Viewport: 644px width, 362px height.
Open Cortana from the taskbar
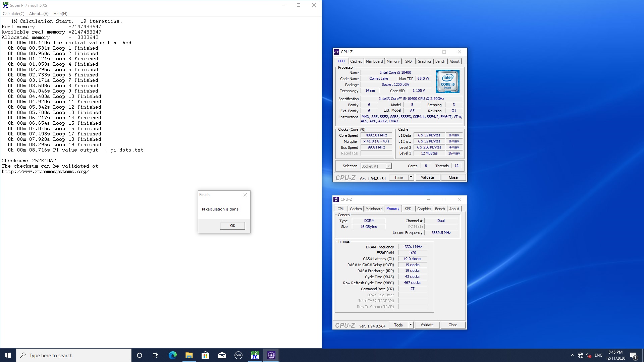(x=140, y=355)
